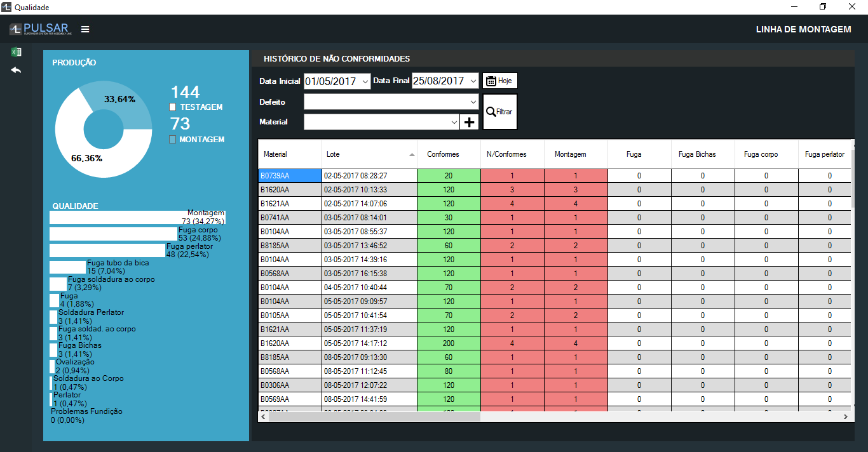The height and width of the screenshot is (452, 868).
Task: Expand the Material combo box
Action: point(454,122)
